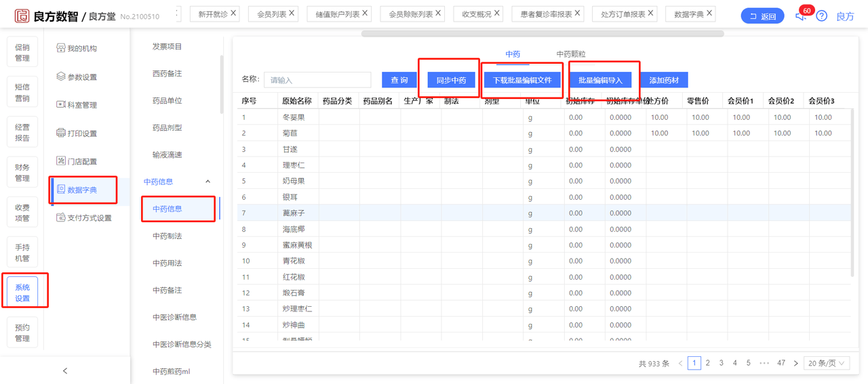
Task: Open 财务管理 in left navigation
Action: tap(22, 173)
